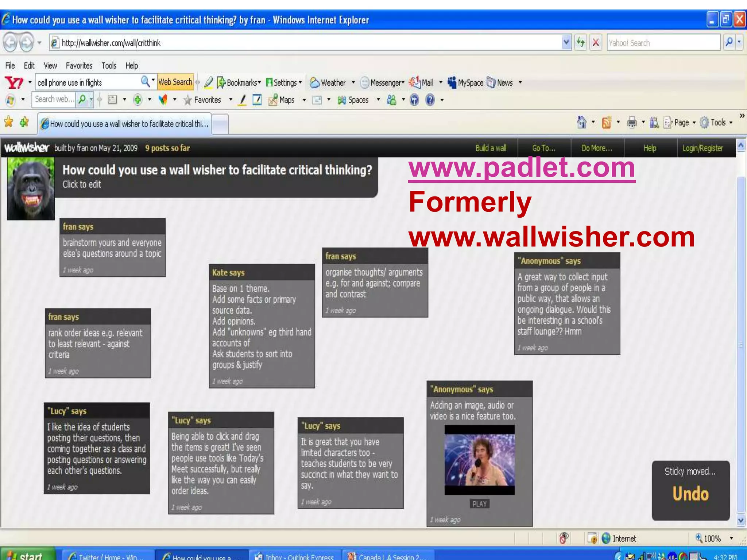The height and width of the screenshot is (560, 747).
Task: Expand the Mail dropdown arrow
Action: pos(441,83)
